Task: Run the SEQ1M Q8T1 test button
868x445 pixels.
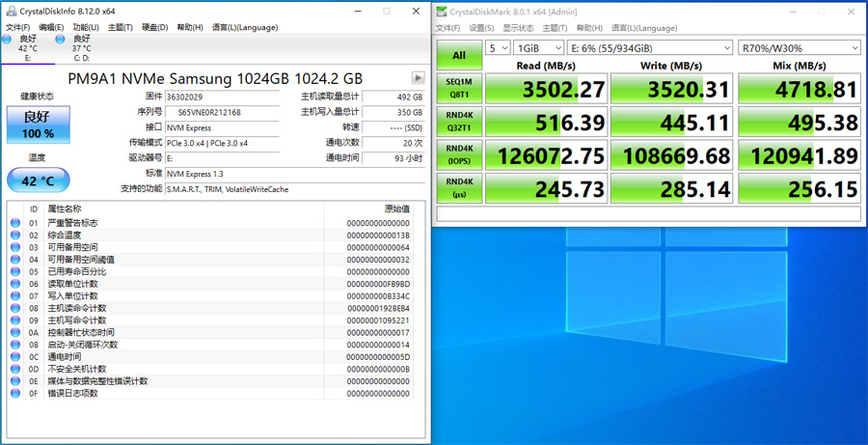Action: 459,89
